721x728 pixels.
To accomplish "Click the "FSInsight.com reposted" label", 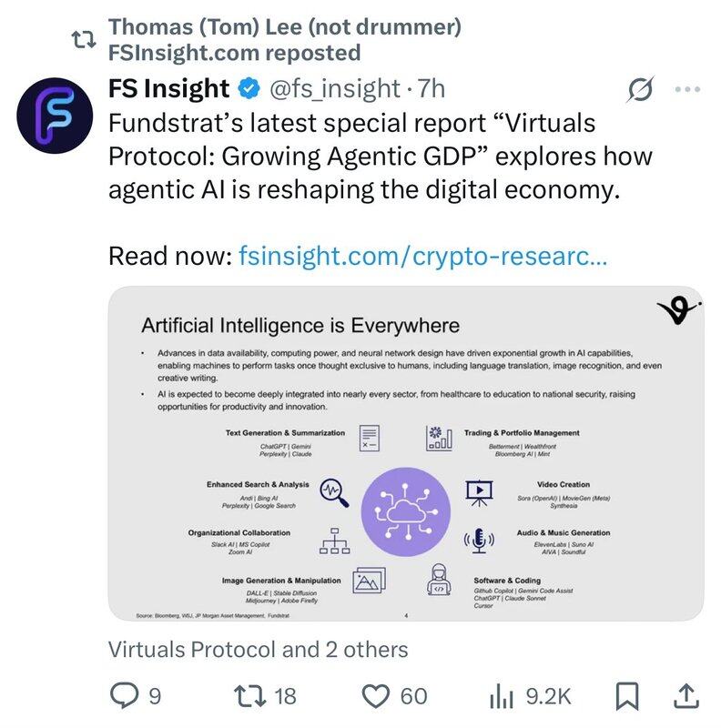I will tap(234, 53).
